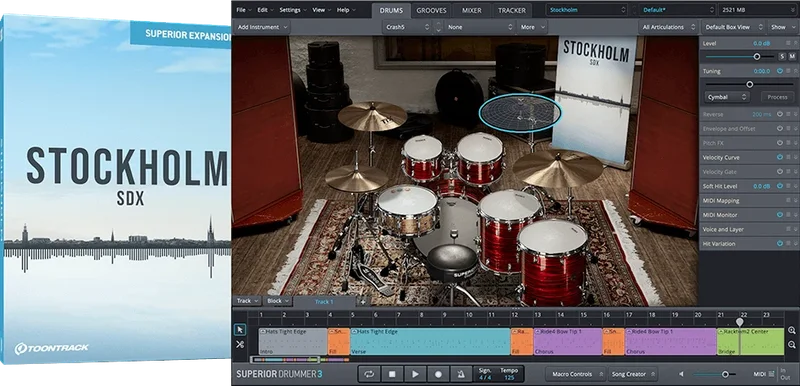The width and height of the screenshot is (800, 386).
Task: Open the Stockholm library selector
Action: click(x=587, y=10)
